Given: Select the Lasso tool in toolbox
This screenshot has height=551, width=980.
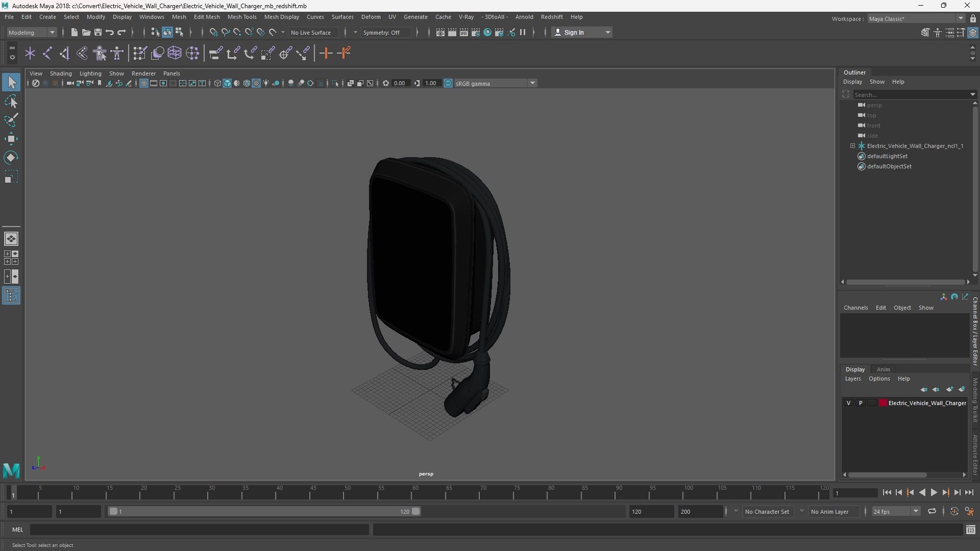Looking at the screenshot, I should click(x=11, y=102).
